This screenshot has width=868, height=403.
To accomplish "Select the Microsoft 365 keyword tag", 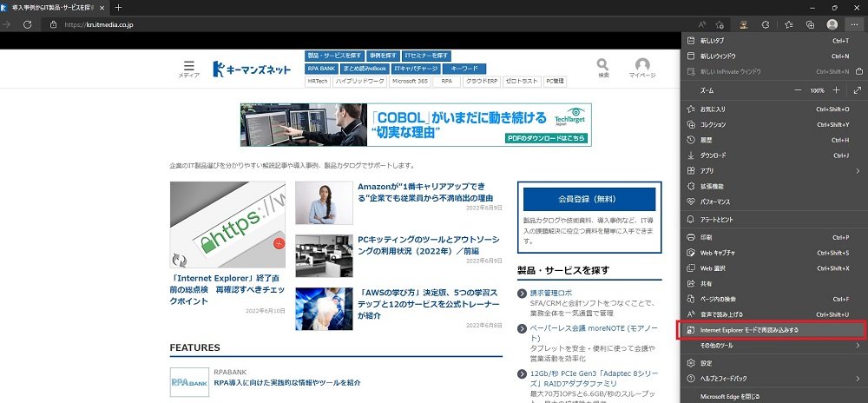I will [x=409, y=82].
